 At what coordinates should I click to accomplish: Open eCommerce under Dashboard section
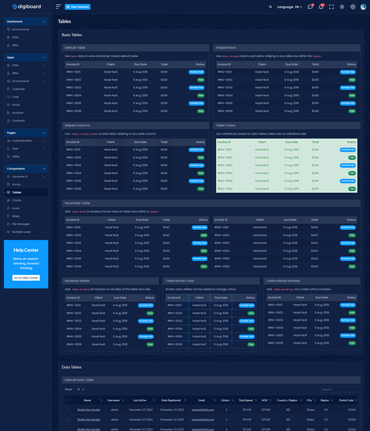coord(26,29)
